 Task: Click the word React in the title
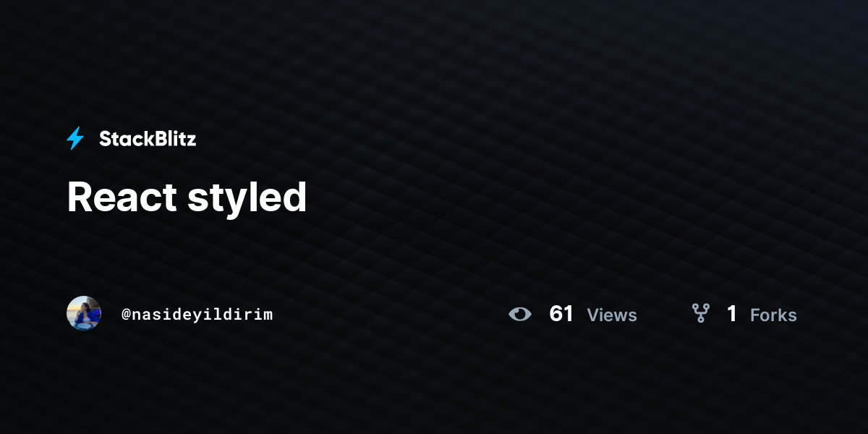tap(122, 197)
